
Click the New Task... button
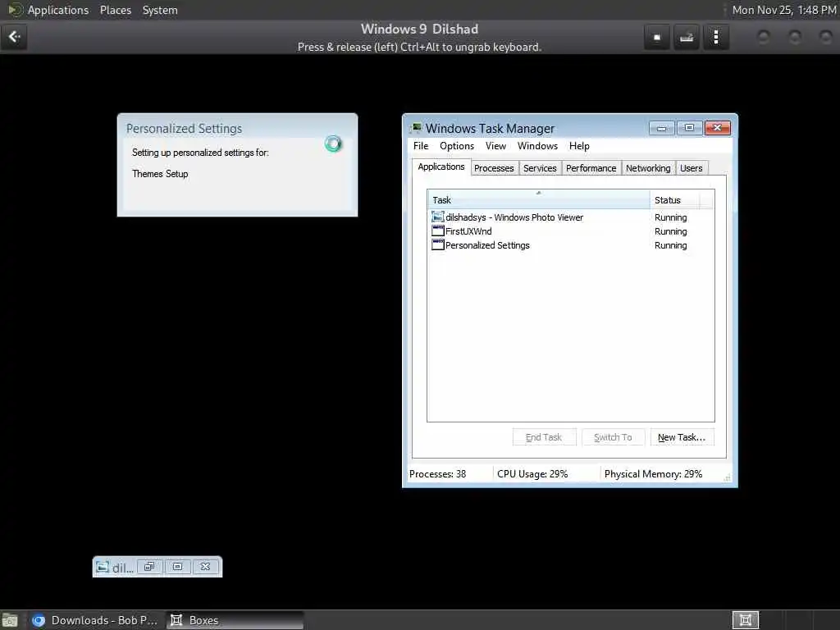click(x=682, y=437)
